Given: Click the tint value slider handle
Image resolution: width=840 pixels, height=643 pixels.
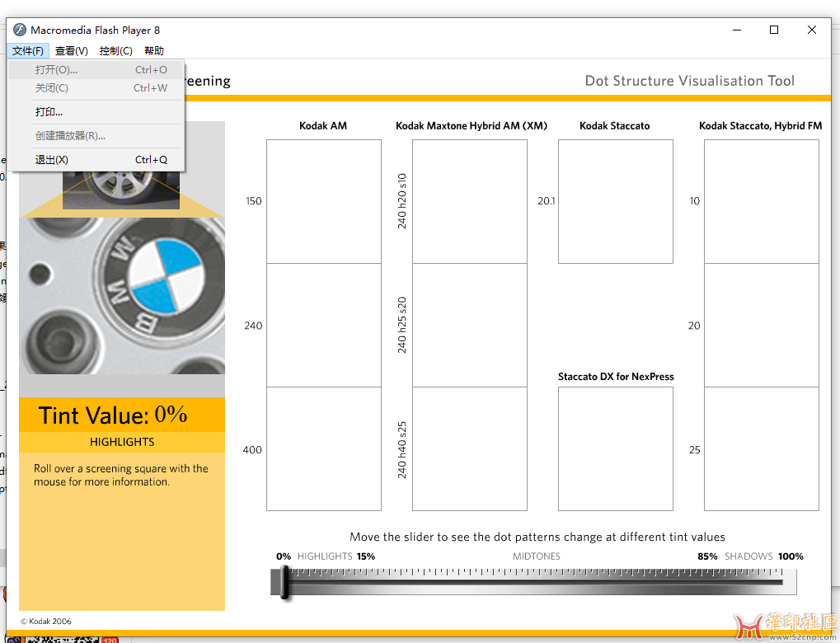Looking at the screenshot, I should [x=284, y=582].
